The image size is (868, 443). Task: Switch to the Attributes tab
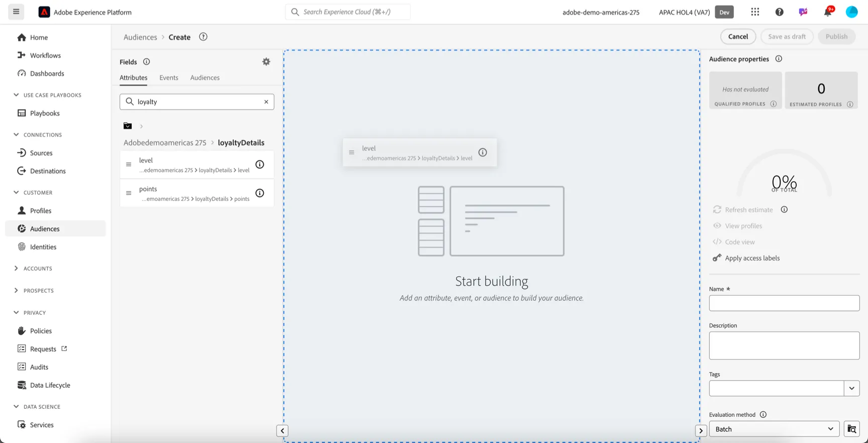pyautogui.click(x=134, y=78)
